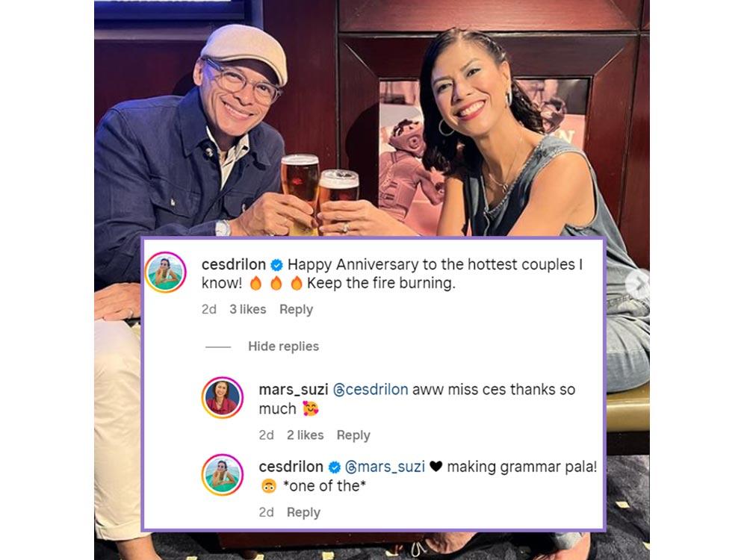The height and width of the screenshot is (560, 747).
Task: Reply to cesdrilon's grammar correction comment
Action: coord(303,512)
